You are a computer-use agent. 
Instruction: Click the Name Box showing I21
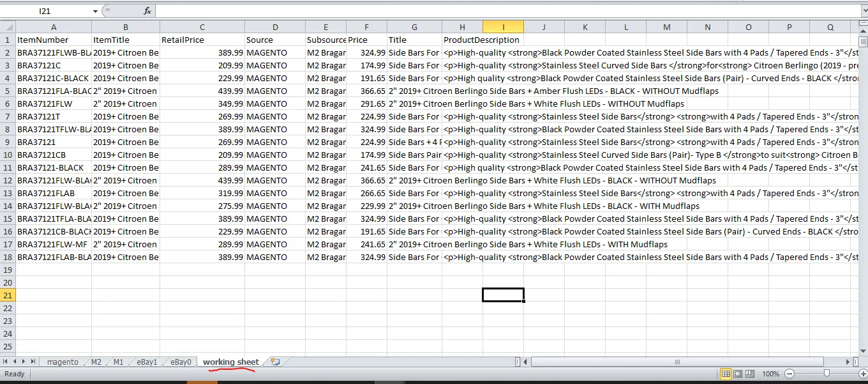click(x=45, y=12)
